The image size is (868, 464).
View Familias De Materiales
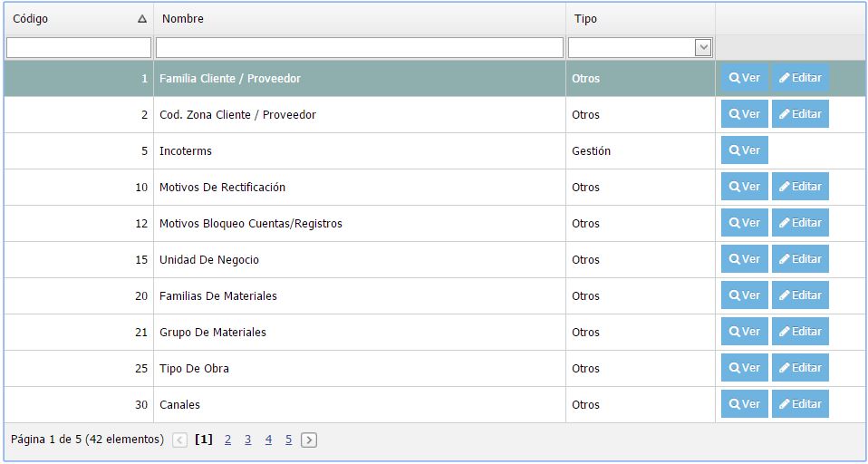click(744, 295)
